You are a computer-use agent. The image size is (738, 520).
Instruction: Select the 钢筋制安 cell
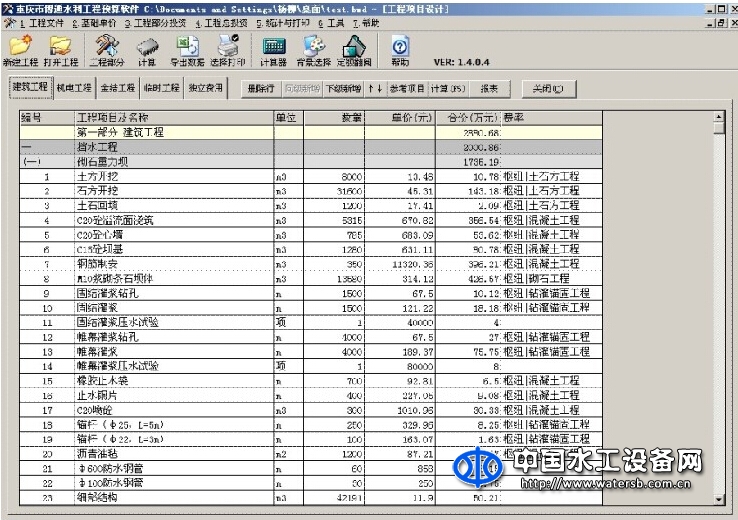click(x=174, y=264)
